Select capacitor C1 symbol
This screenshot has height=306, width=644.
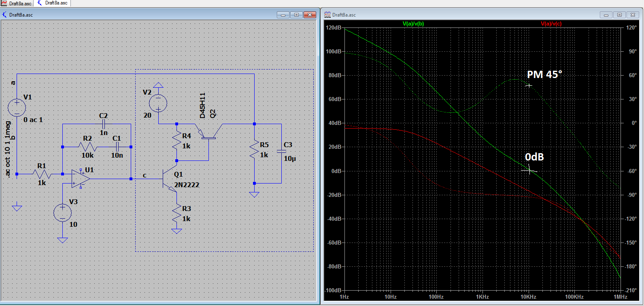click(117, 147)
